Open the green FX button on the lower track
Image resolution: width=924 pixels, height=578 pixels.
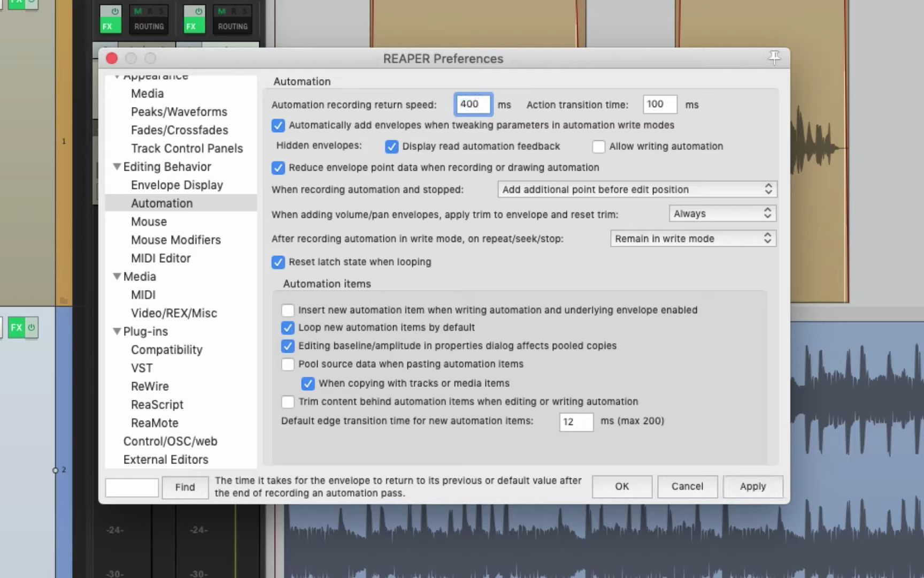coord(16,328)
